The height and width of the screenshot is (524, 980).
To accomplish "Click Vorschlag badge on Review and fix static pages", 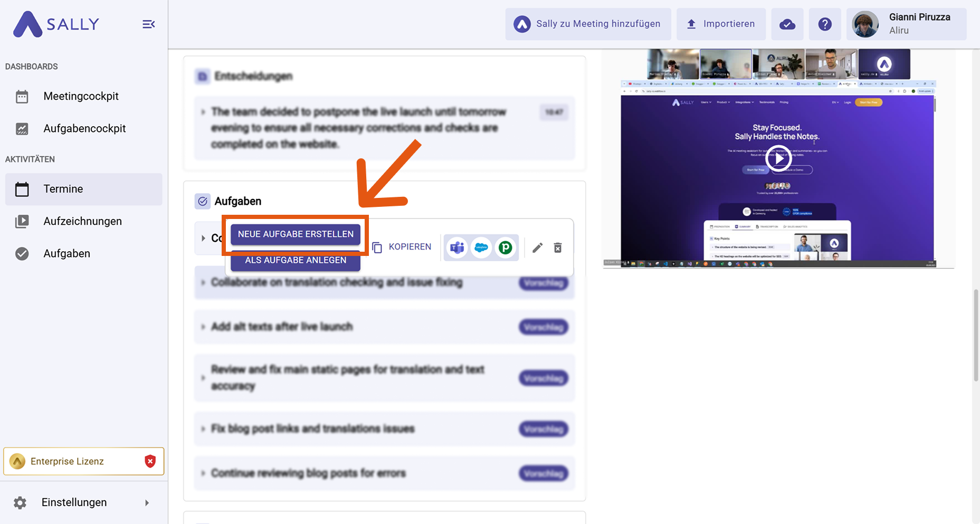I will coord(544,378).
